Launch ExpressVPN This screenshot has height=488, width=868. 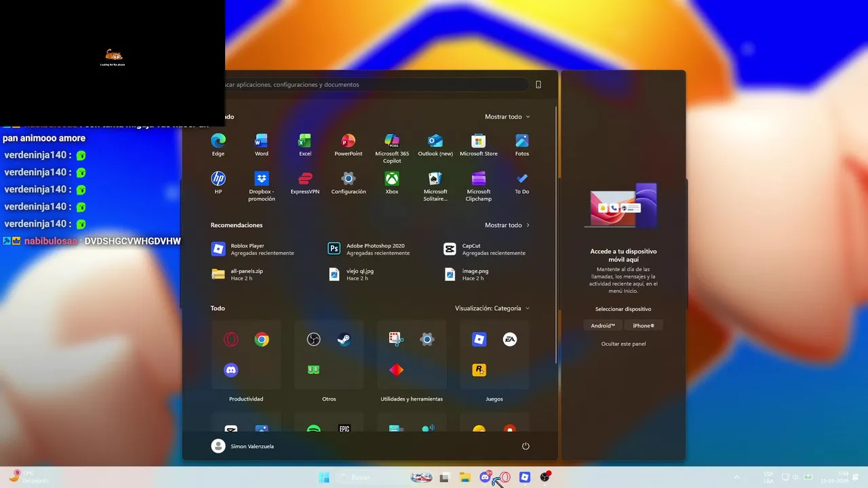(304, 183)
